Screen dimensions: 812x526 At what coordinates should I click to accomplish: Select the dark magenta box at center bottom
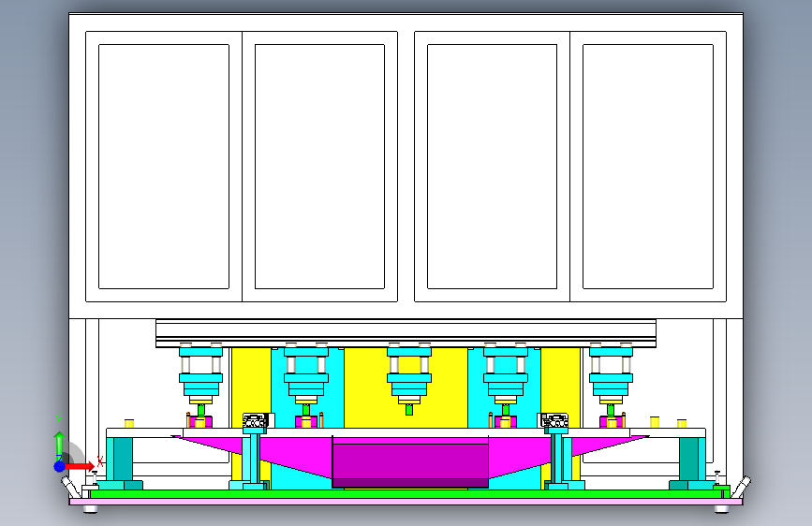(409, 462)
